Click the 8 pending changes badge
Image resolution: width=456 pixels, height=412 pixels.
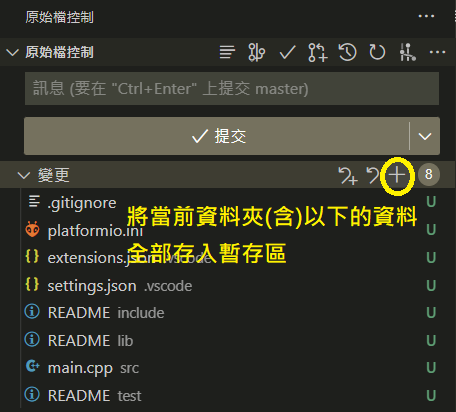429,174
